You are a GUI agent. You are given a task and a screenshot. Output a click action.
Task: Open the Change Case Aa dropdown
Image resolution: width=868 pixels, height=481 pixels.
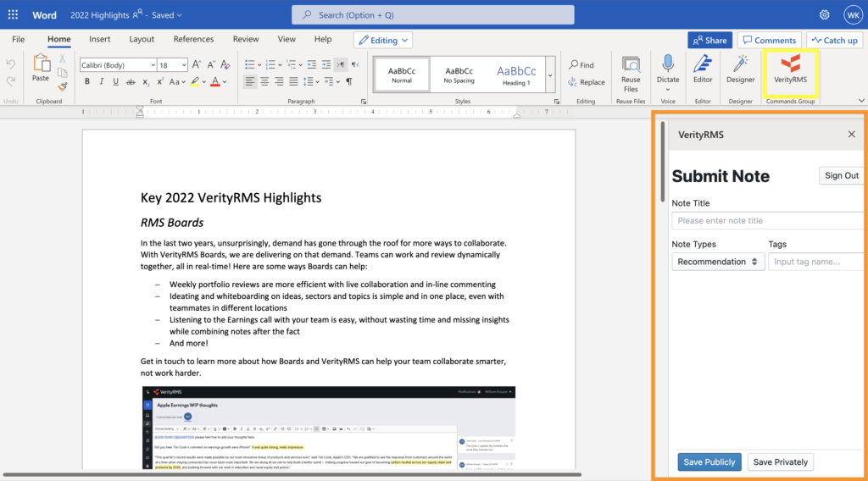(x=177, y=82)
